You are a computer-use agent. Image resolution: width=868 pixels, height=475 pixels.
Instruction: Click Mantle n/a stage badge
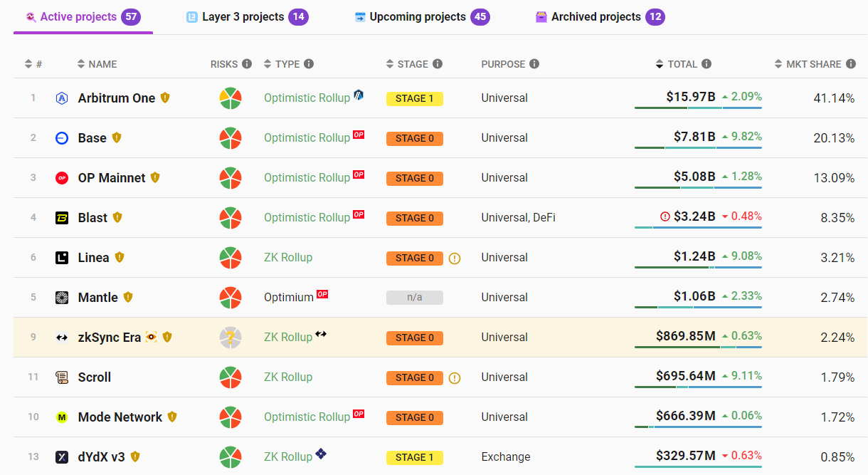coord(415,298)
